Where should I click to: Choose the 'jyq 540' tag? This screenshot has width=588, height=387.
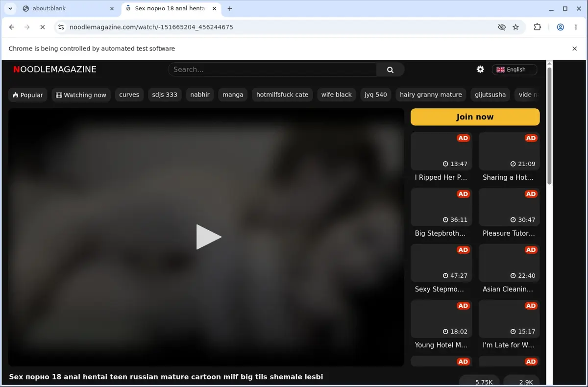(376, 95)
